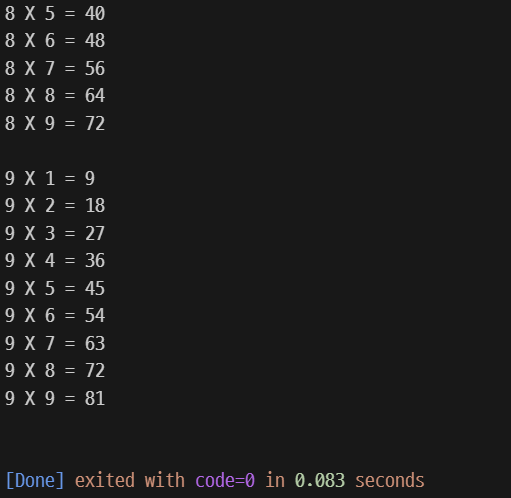Click the "9 X 3 = 27" output line
Viewport: 511px width, 498px height.
point(55,233)
